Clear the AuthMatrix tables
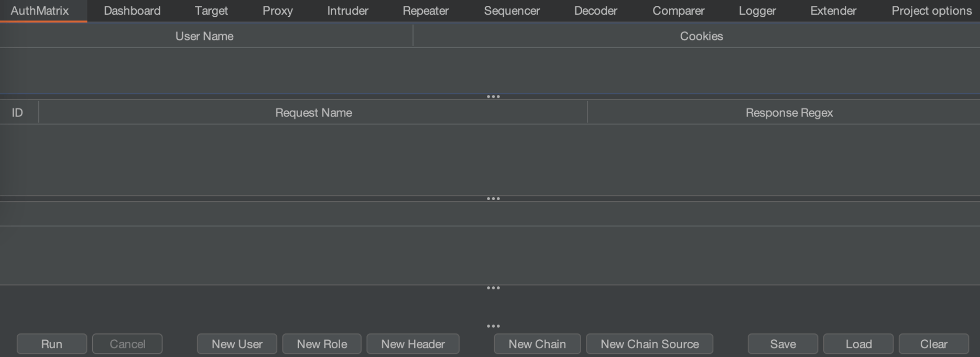 click(934, 344)
